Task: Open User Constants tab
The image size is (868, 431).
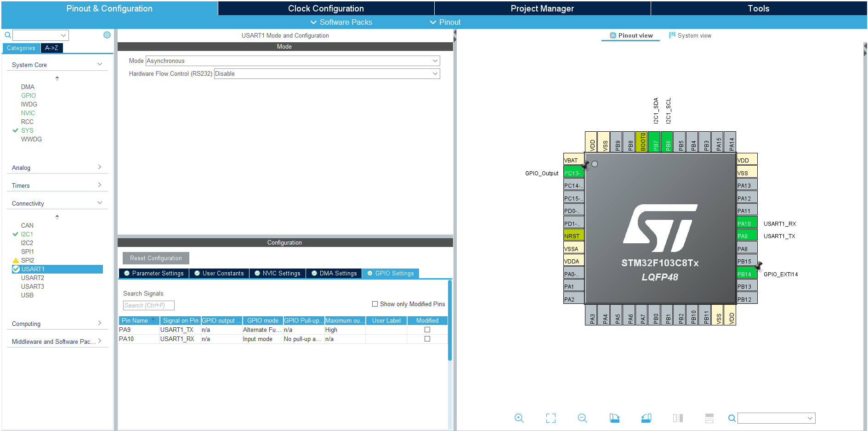Action: point(219,273)
